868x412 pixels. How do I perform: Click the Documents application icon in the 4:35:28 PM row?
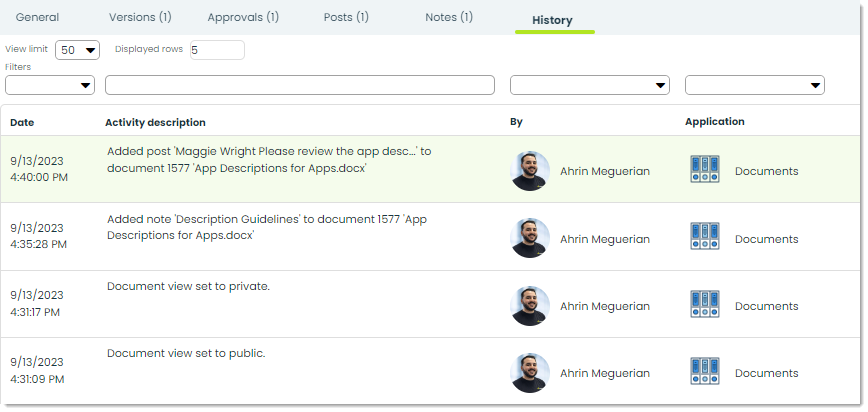[705, 236]
